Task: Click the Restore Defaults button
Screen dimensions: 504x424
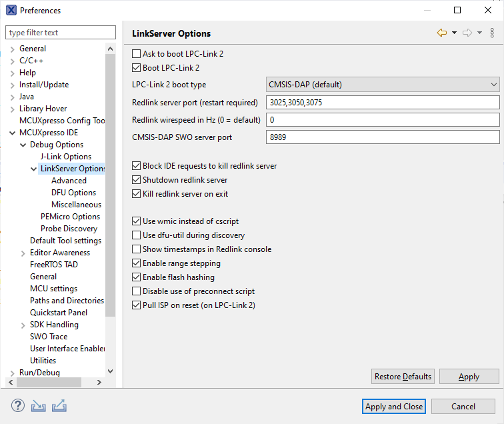Action: point(403,377)
